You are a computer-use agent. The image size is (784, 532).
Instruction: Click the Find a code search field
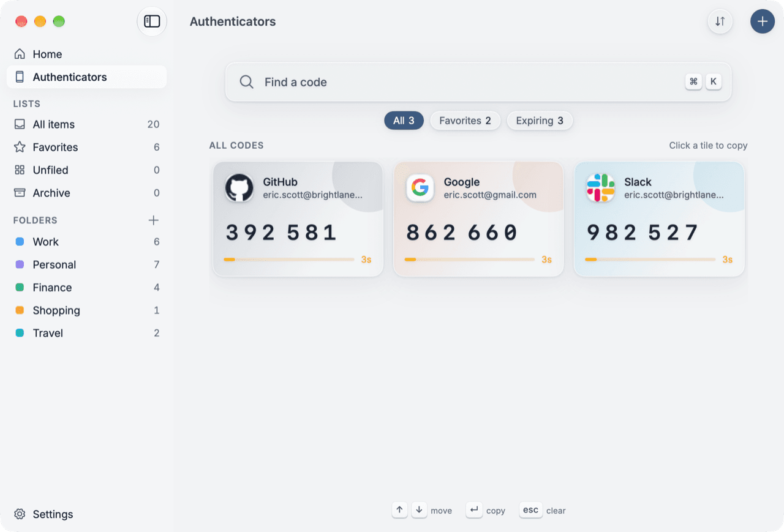pyautogui.click(x=478, y=82)
